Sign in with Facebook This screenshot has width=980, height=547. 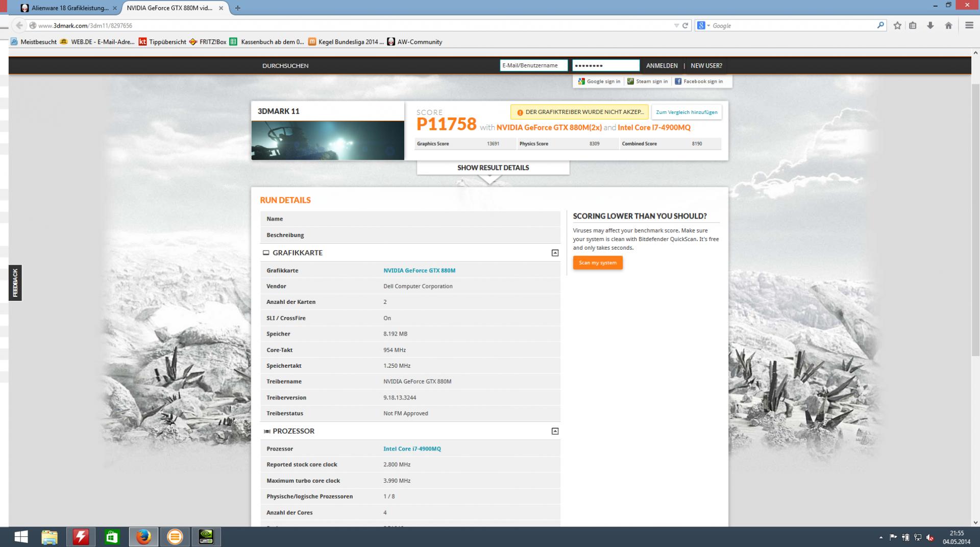699,81
